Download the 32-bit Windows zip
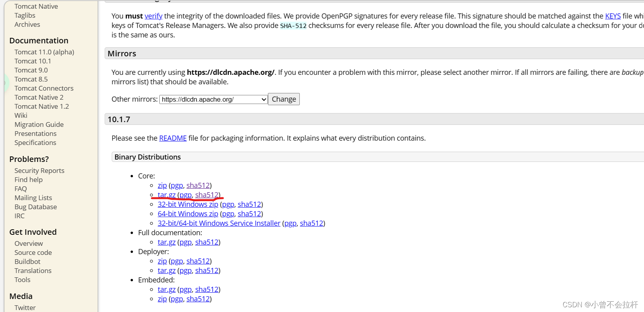The height and width of the screenshot is (312, 644). coord(188,204)
